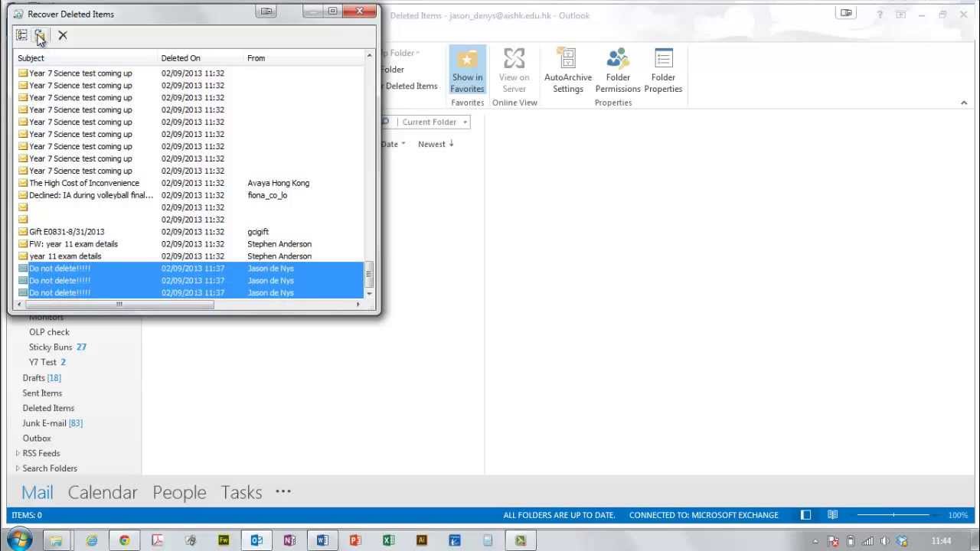The height and width of the screenshot is (551, 980).
Task: Open Internet Explorer from taskbar
Action: coord(92,540)
